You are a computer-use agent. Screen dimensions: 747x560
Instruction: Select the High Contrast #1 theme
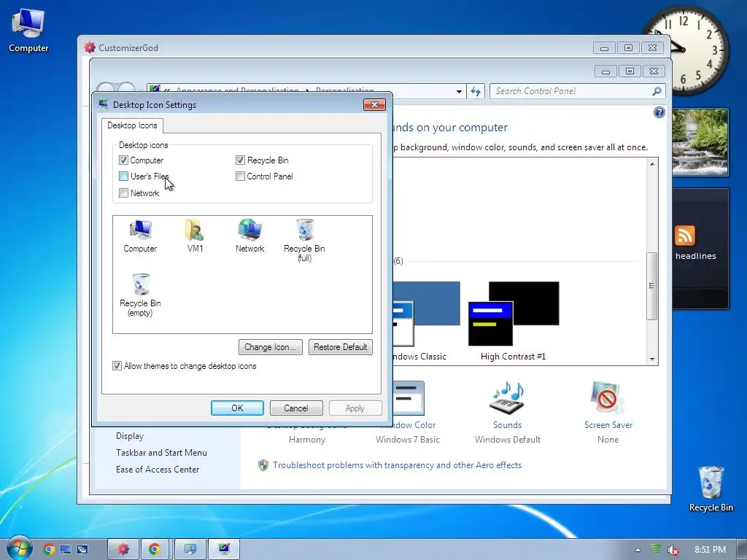514,321
